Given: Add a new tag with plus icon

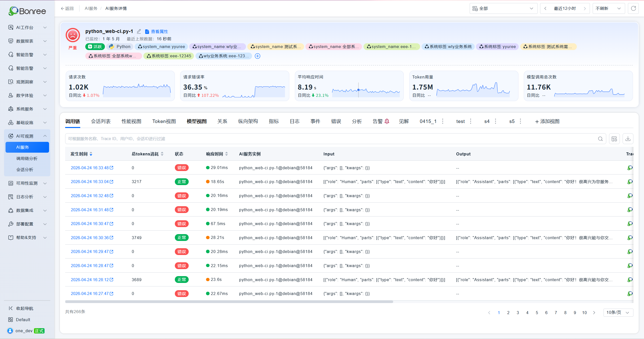Looking at the screenshot, I should 257,56.
